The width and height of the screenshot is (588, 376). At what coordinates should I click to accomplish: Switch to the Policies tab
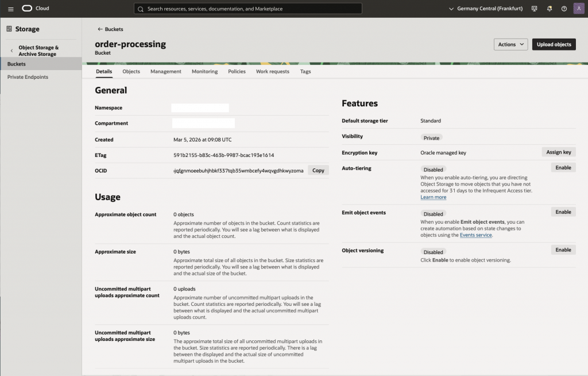pyautogui.click(x=237, y=71)
